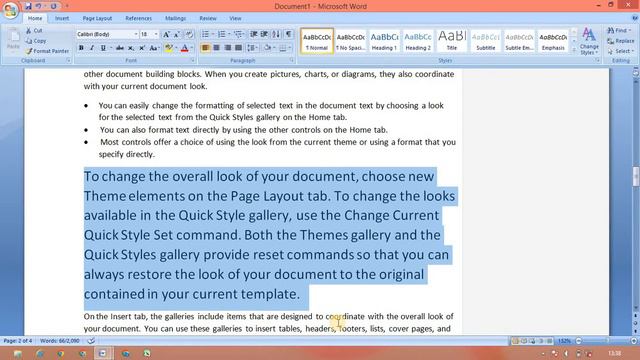Sort the selected paragraphs
This screenshot has height=360, width=640.
(x=276, y=34)
